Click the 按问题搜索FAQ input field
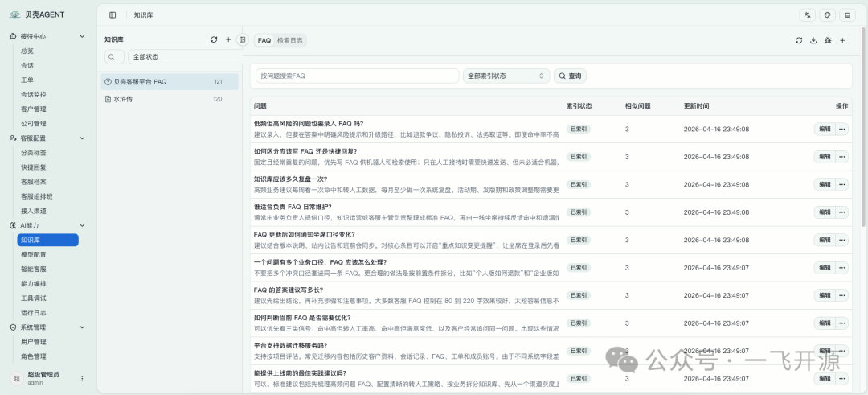Image resolution: width=868 pixels, height=395 pixels. pyautogui.click(x=357, y=76)
